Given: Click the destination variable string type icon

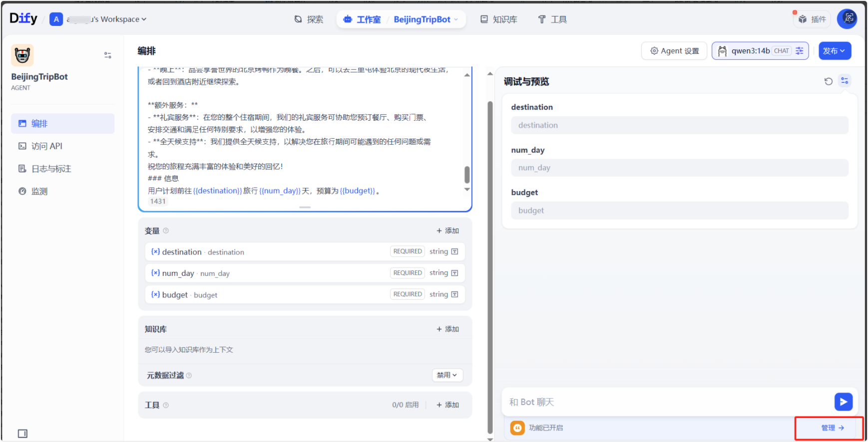Looking at the screenshot, I should 454,252.
